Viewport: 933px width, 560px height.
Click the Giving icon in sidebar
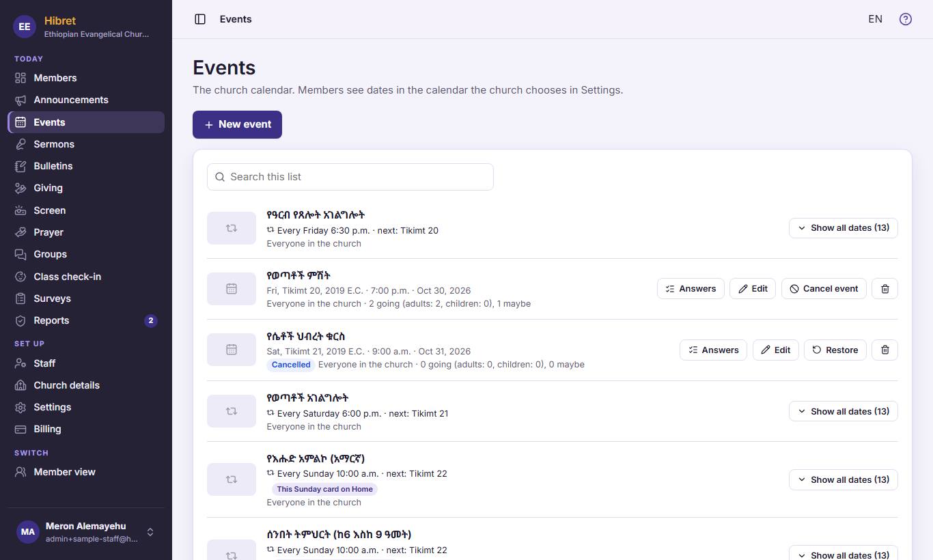click(x=20, y=188)
